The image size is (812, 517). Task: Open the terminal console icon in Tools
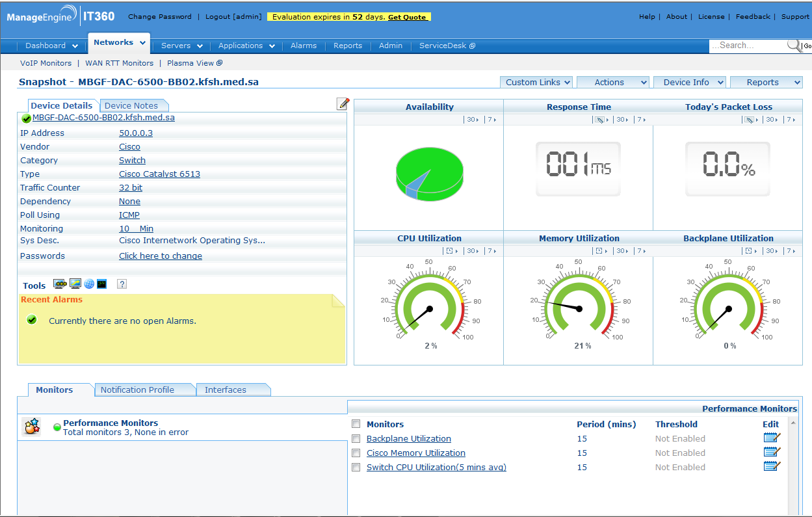101,284
